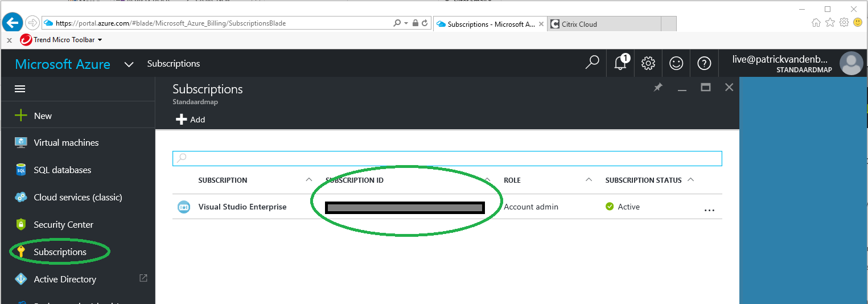The width and height of the screenshot is (868, 304).
Task: Click the Standaardmap subtitle in blade header
Action: (195, 102)
